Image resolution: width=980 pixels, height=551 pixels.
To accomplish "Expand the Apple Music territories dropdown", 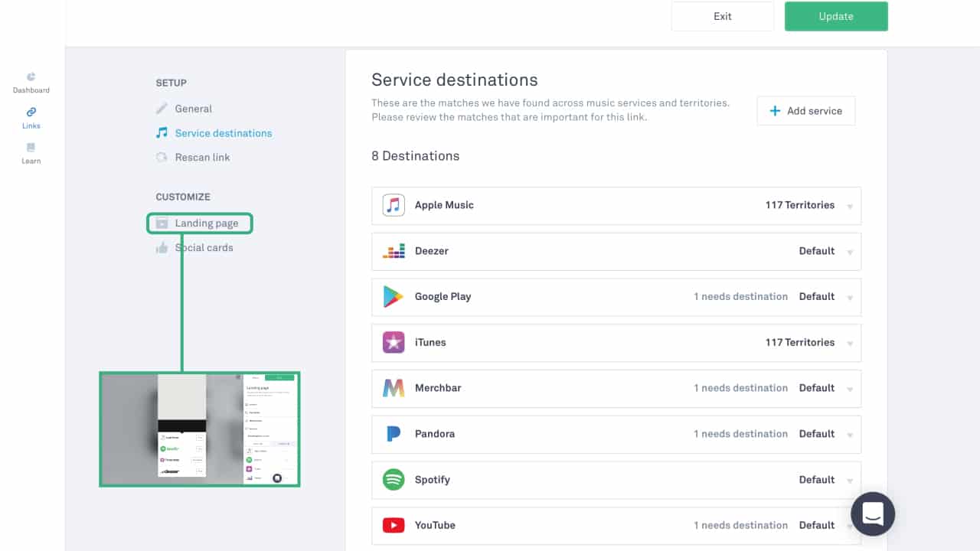I will pyautogui.click(x=850, y=207).
